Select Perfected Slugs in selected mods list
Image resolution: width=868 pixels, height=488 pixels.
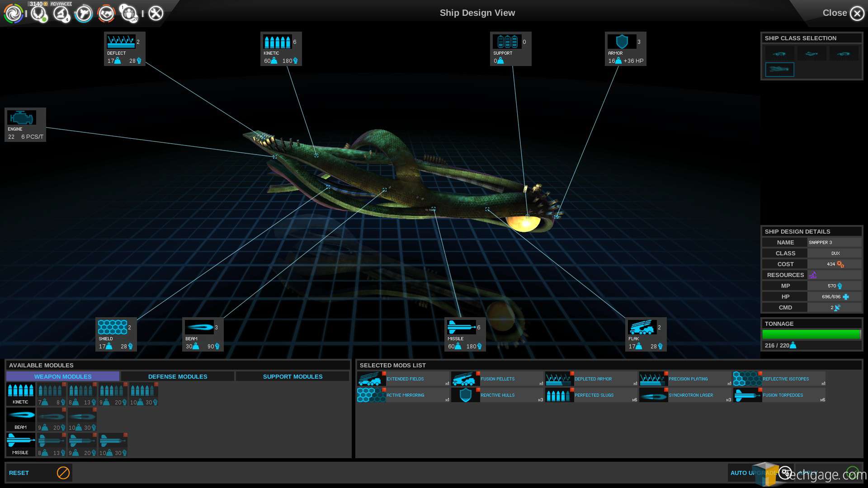click(592, 395)
